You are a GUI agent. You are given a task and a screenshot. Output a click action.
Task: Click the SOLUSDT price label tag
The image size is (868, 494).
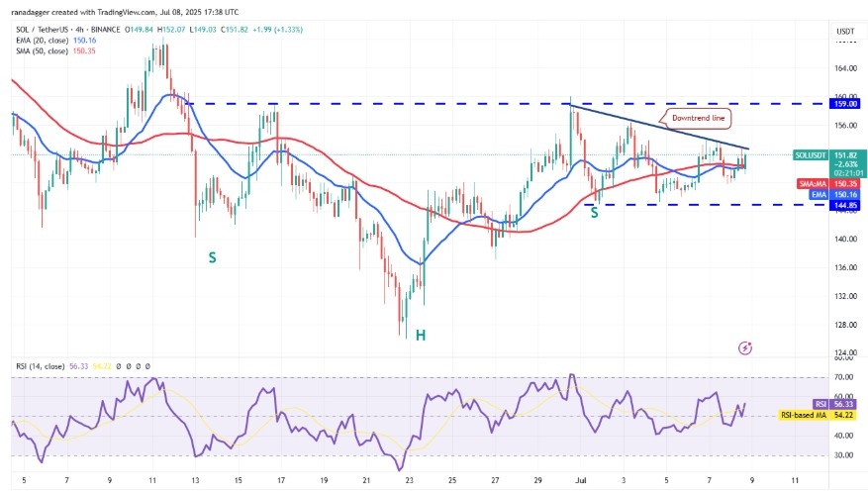coord(811,155)
